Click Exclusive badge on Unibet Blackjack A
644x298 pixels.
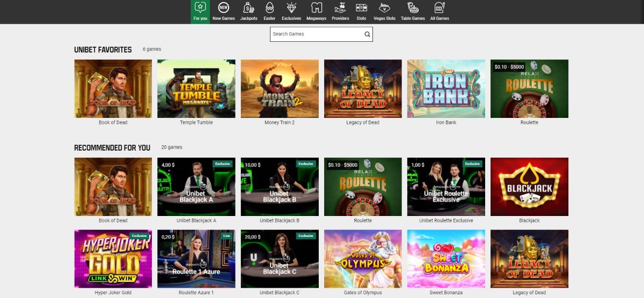(223, 163)
